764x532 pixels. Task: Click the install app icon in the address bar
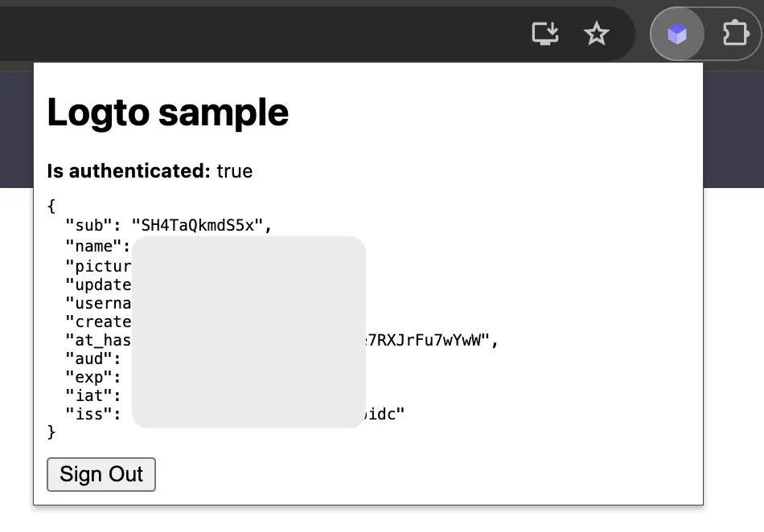(544, 34)
